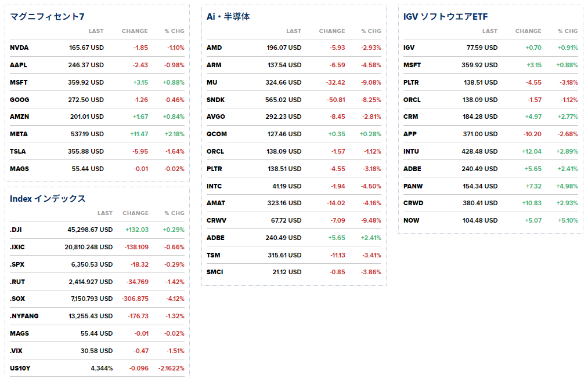Select INTC ticker symbol

click(x=214, y=186)
